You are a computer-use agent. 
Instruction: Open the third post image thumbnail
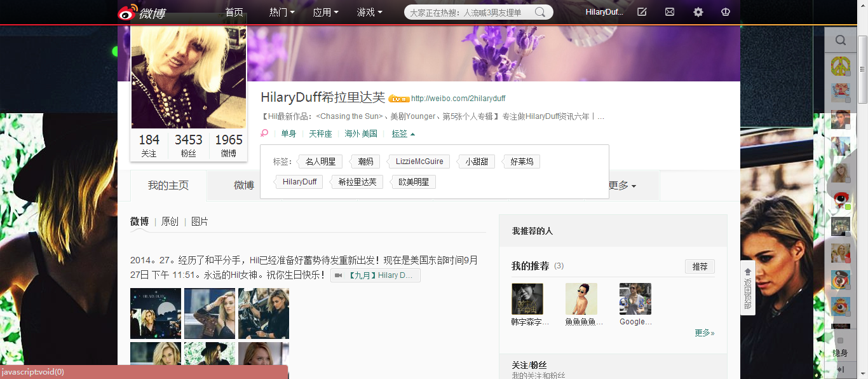tap(264, 314)
